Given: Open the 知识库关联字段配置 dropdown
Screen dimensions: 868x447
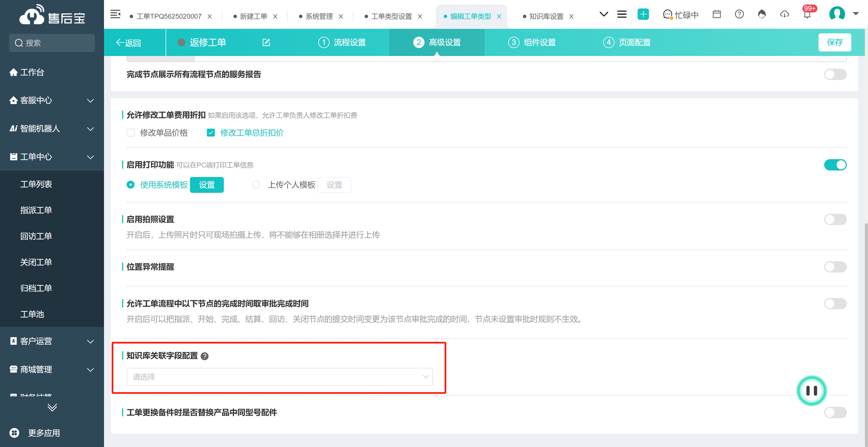Looking at the screenshot, I should (279, 377).
